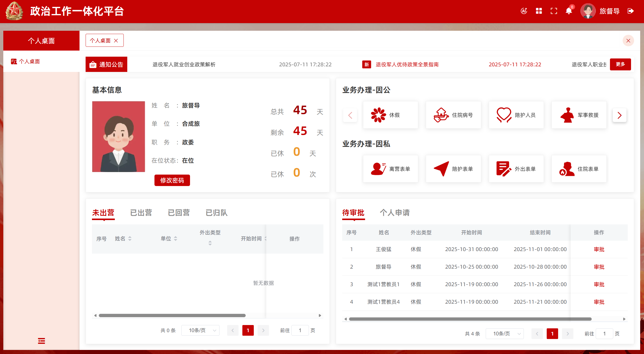
Task: Click the logout icon beside username
Action: pyautogui.click(x=631, y=11)
